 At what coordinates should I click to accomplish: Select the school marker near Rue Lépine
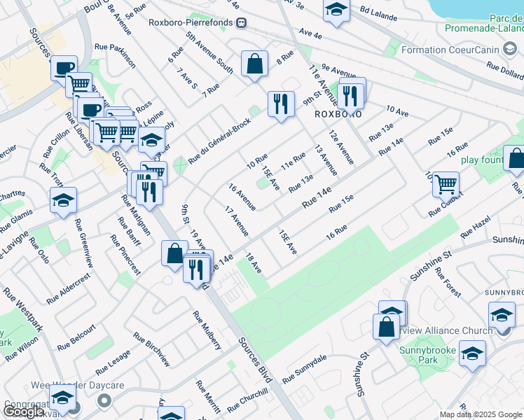point(151,141)
